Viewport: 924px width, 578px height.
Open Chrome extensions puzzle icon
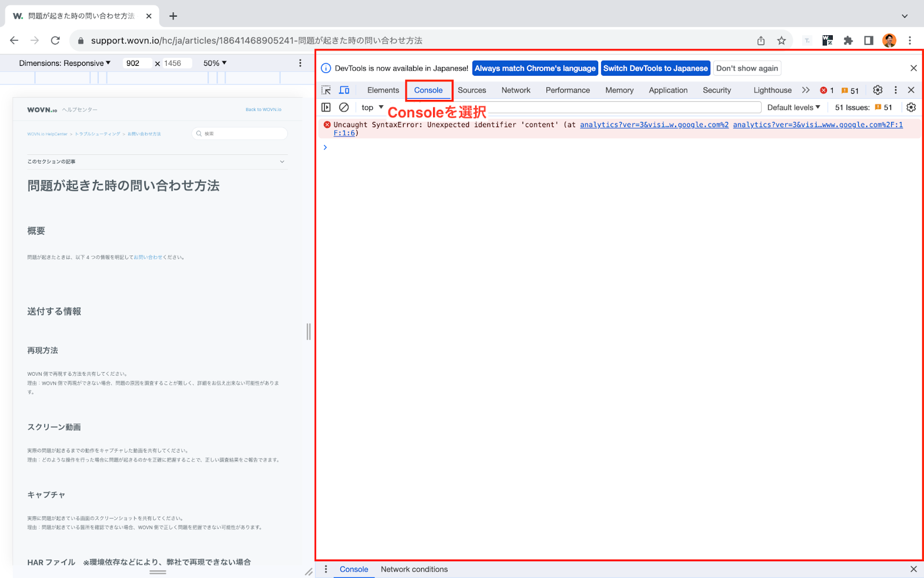click(848, 40)
